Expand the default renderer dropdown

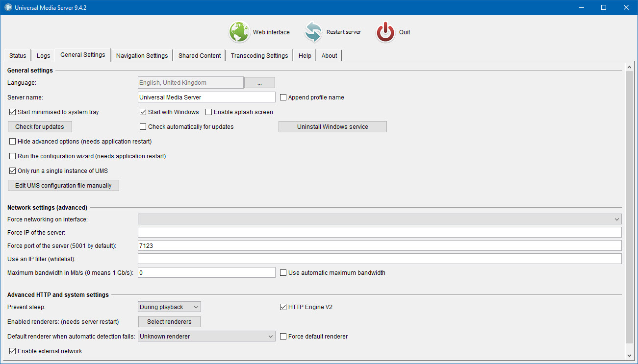point(206,337)
